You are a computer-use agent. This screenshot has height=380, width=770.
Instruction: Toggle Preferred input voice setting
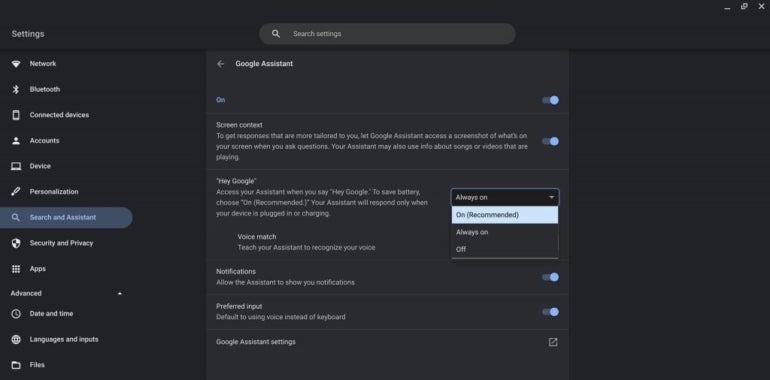550,312
